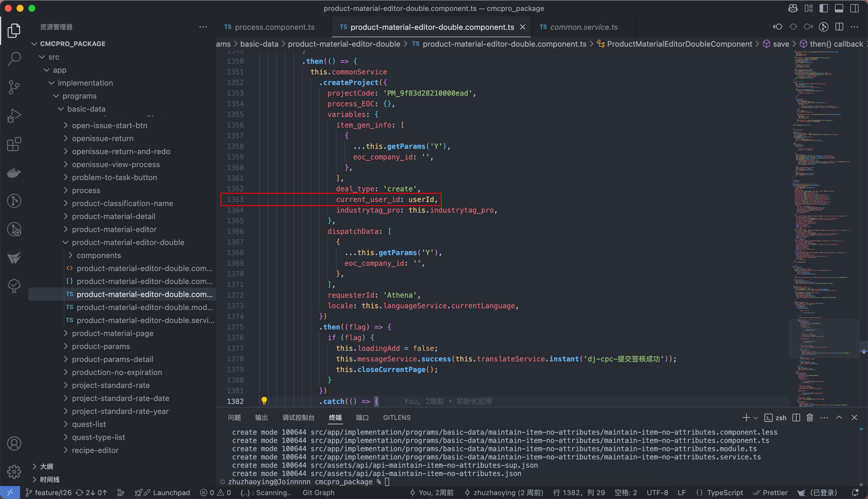This screenshot has height=499, width=868.
Task: Click UTF-8 encoding in status bar
Action: 657,493
